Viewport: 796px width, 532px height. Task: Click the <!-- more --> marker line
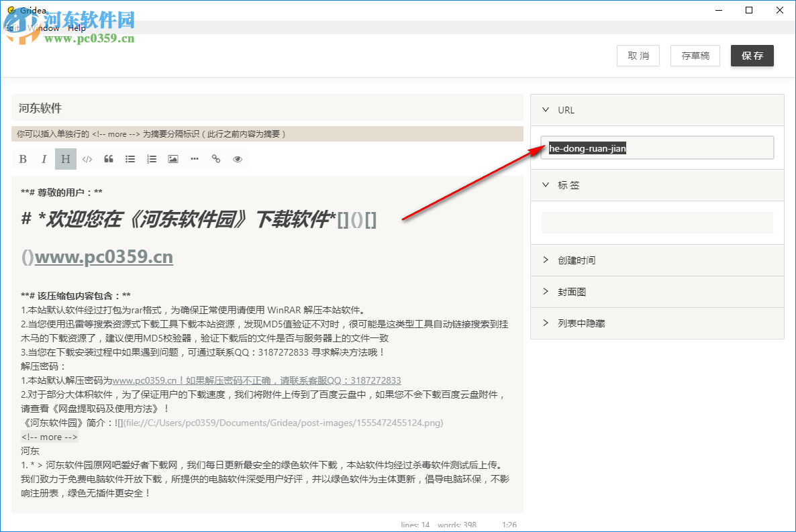click(49, 437)
